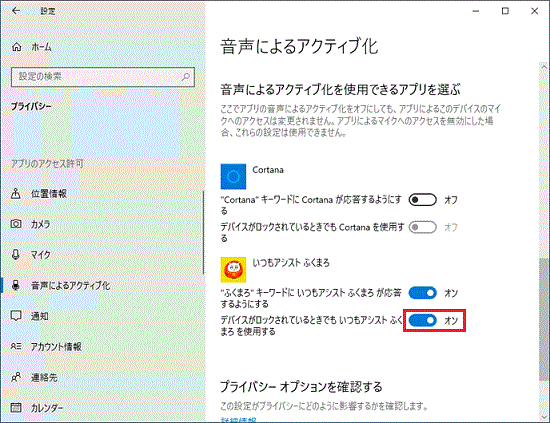Image resolution: width=550 pixels, height=423 pixels.
Task: Open 連絡先 settings page
Action: coord(44,377)
